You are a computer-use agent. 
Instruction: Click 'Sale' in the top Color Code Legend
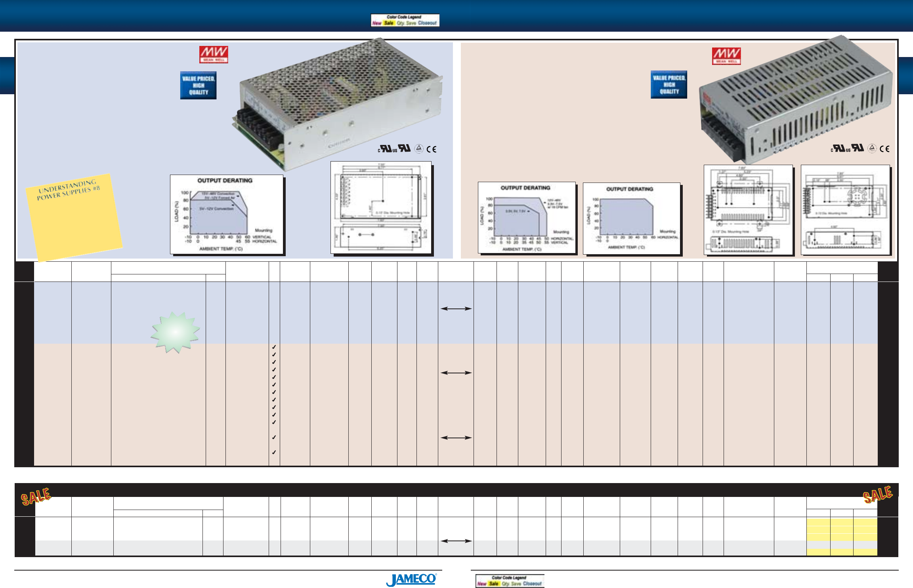tap(389, 23)
